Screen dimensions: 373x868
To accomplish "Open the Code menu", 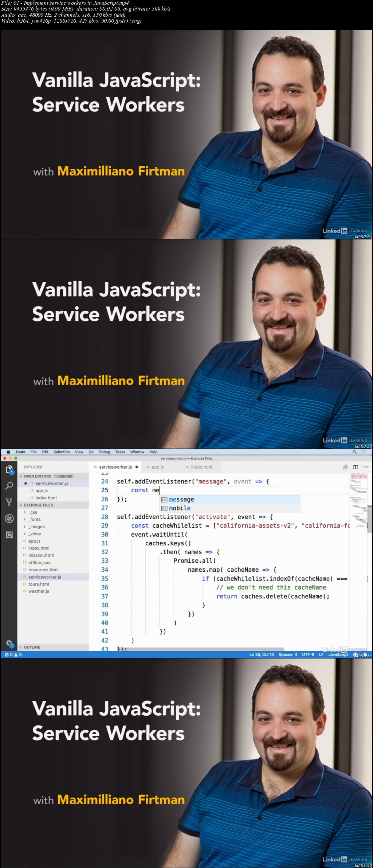I will pyautogui.click(x=20, y=452).
